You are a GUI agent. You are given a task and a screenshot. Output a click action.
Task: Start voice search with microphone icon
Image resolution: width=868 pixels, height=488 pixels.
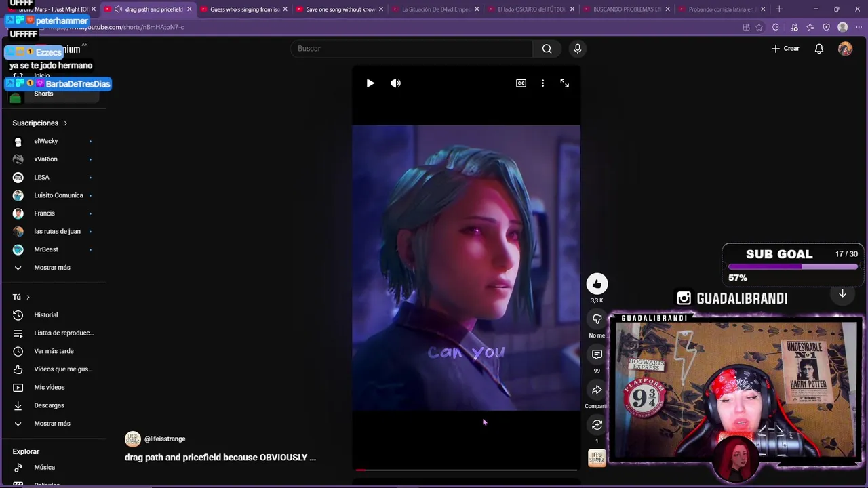point(578,49)
